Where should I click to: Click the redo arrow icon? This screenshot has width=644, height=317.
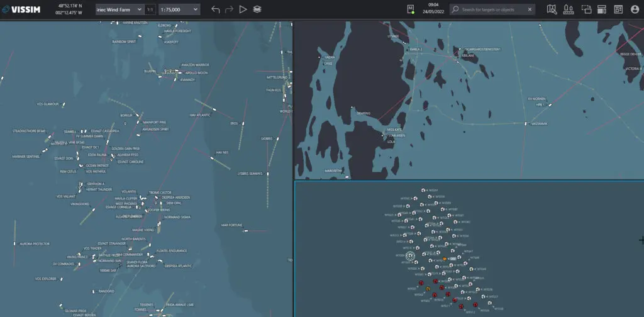[x=230, y=9]
